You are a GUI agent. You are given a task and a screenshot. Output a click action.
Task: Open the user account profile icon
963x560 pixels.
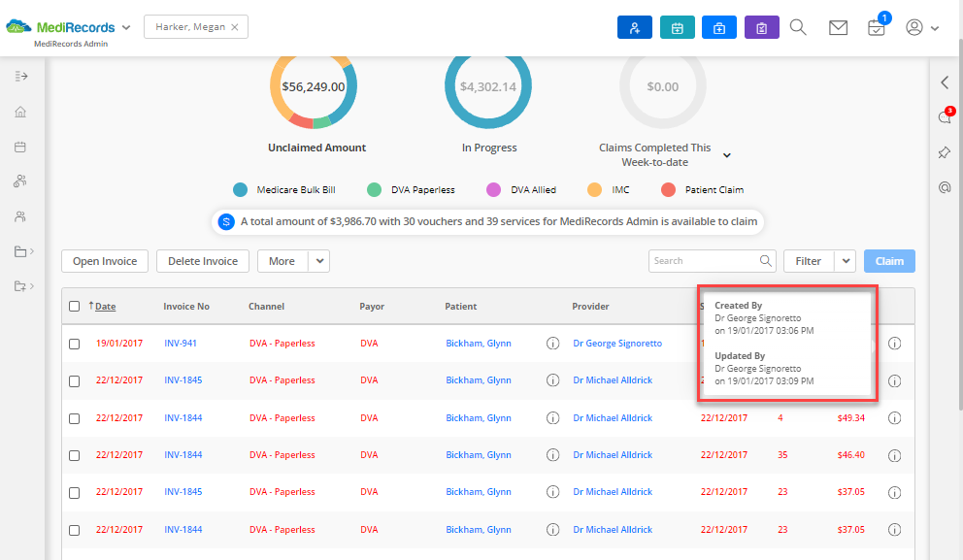tap(914, 27)
